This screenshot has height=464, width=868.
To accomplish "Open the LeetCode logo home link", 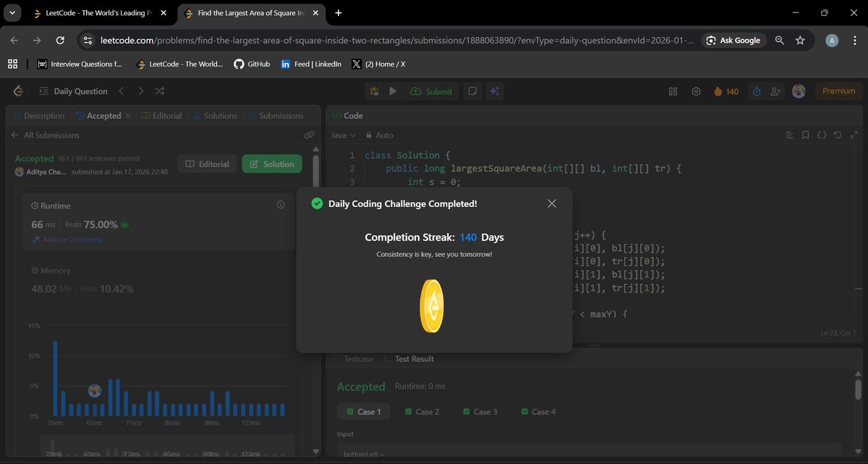I will (19, 91).
